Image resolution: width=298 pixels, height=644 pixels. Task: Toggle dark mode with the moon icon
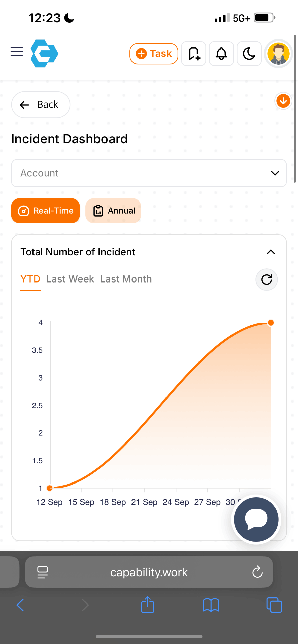(x=249, y=54)
